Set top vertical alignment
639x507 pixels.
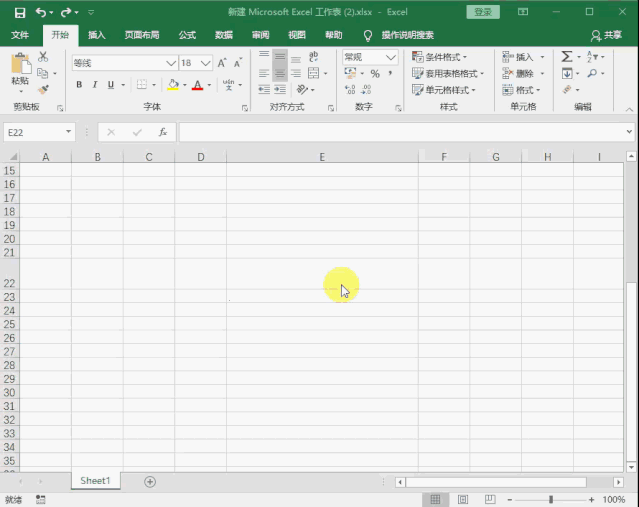[x=264, y=56]
